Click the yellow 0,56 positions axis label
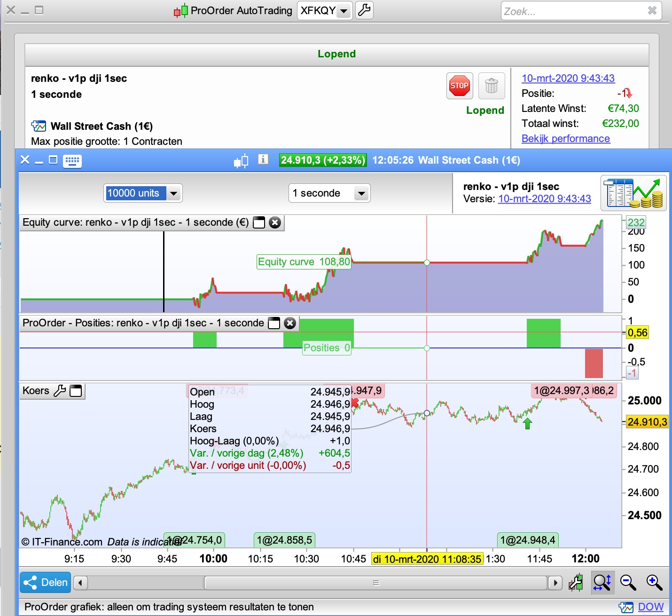The width and height of the screenshot is (672, 616). (638, 333)
